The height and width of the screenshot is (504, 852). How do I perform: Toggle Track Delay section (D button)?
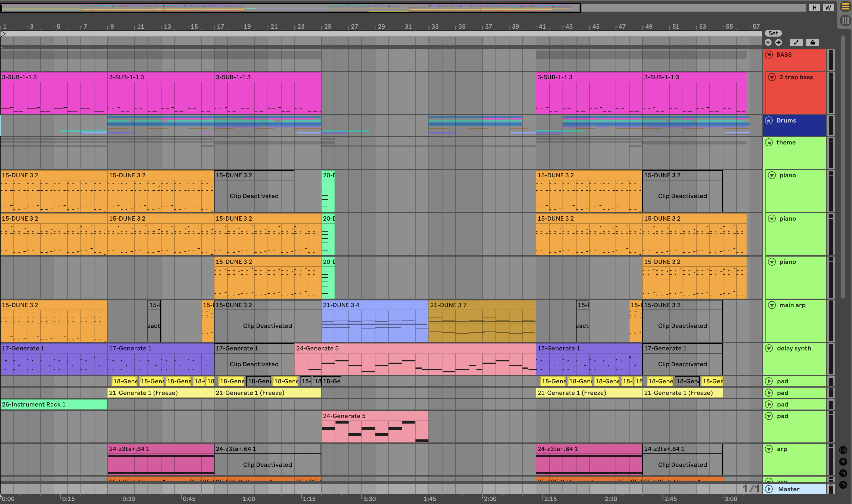click(x=843, y=484)
